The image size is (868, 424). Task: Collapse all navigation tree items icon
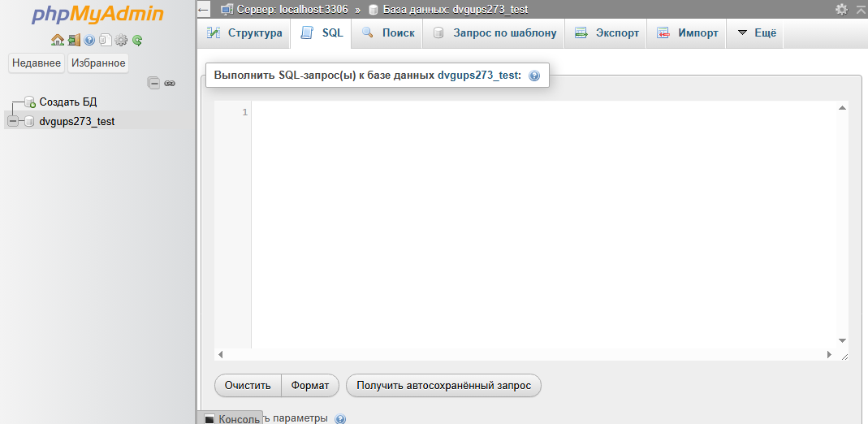153,83
